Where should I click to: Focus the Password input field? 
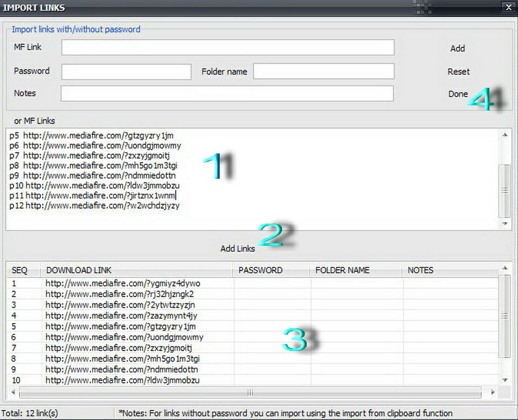coord(126,72)
